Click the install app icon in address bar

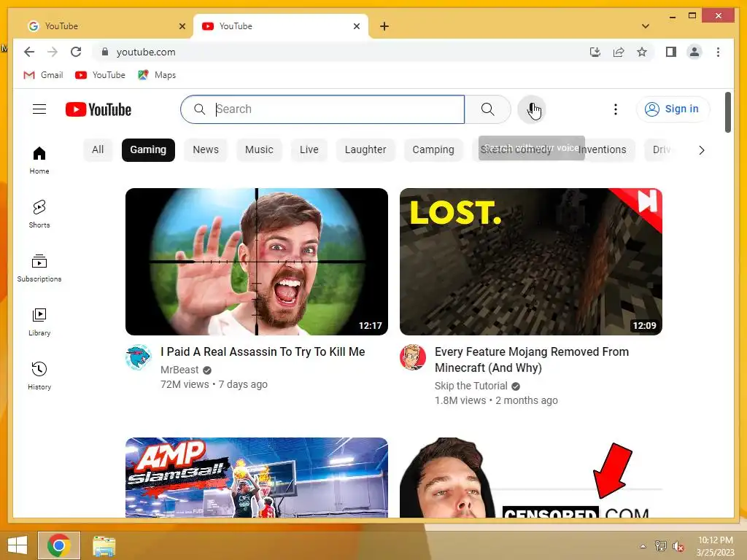click(595, 52)
